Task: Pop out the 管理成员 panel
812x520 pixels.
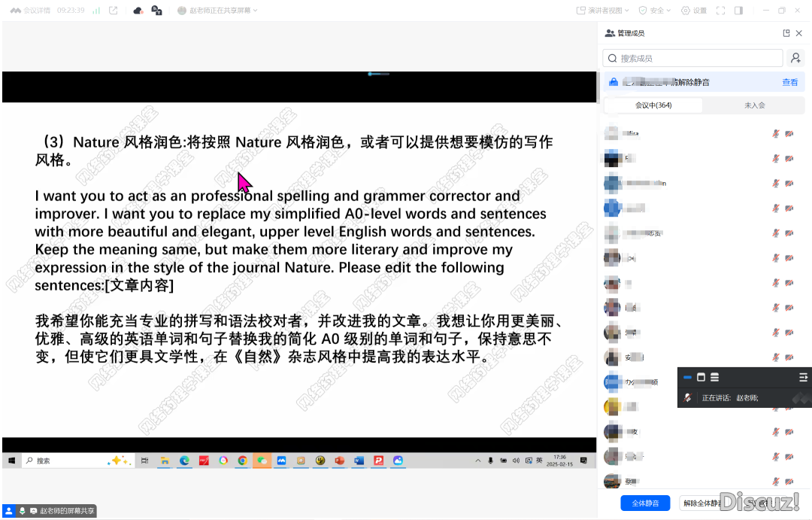Action: tap(786, 33)
